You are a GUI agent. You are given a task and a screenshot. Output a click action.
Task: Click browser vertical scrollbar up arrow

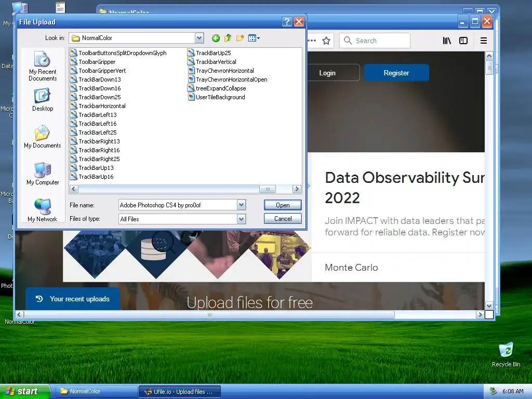point(489,56)
